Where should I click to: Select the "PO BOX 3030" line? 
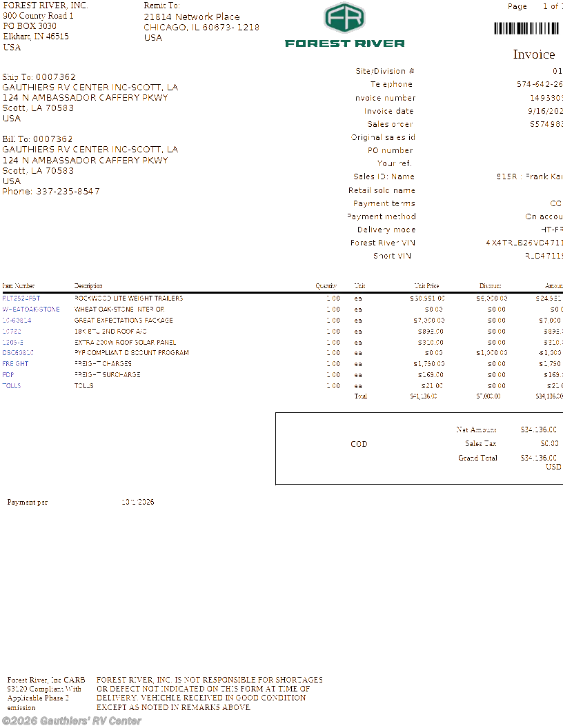(x=30, y=26)
